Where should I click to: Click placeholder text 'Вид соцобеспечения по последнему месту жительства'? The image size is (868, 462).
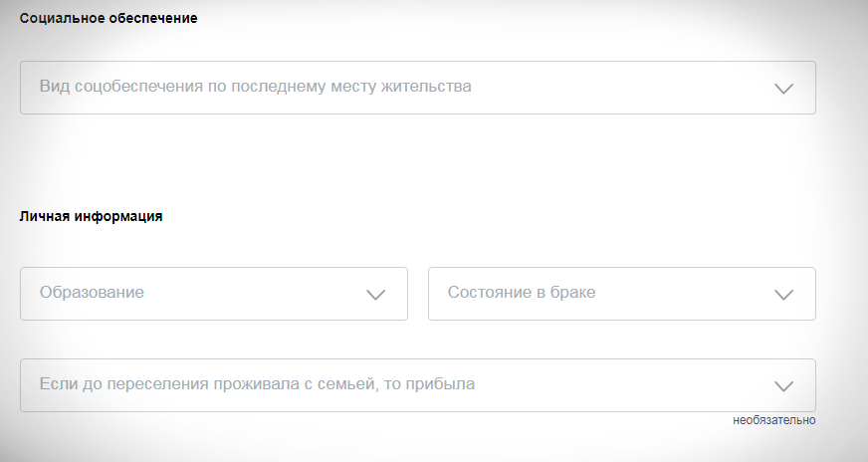click(255, 87)
